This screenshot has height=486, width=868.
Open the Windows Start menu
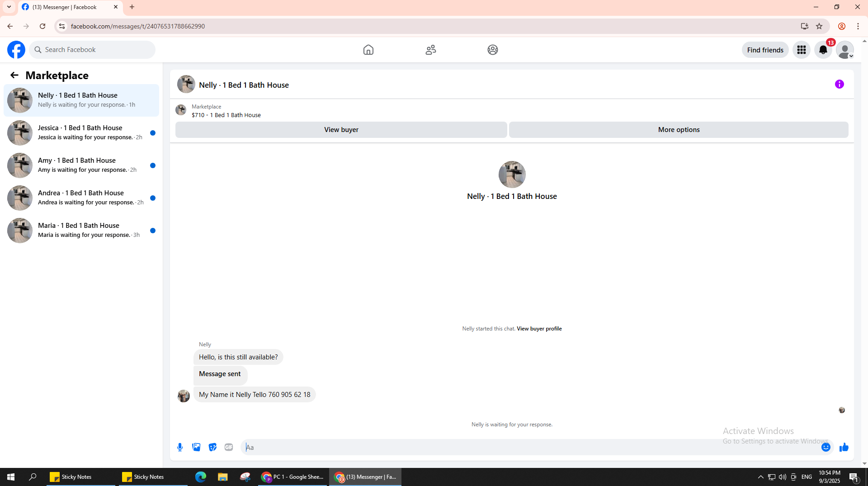pyautogui.click(x=11, y=477)
